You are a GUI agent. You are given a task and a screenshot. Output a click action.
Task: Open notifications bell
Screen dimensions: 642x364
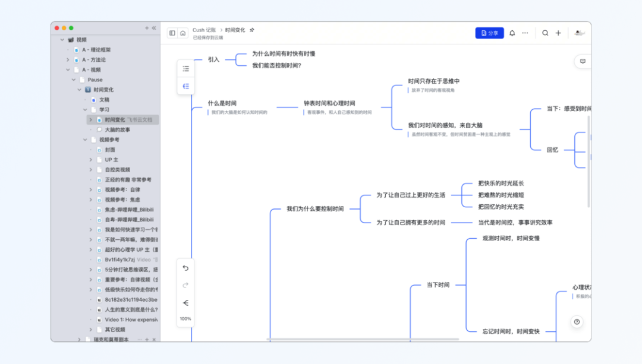pyautogui.click(x=512, y=33)
